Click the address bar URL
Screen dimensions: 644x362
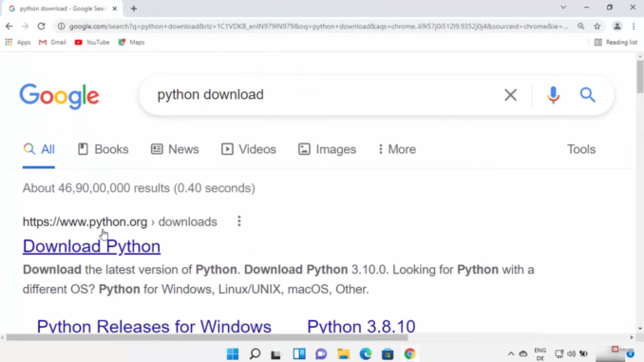click(318, 27)
